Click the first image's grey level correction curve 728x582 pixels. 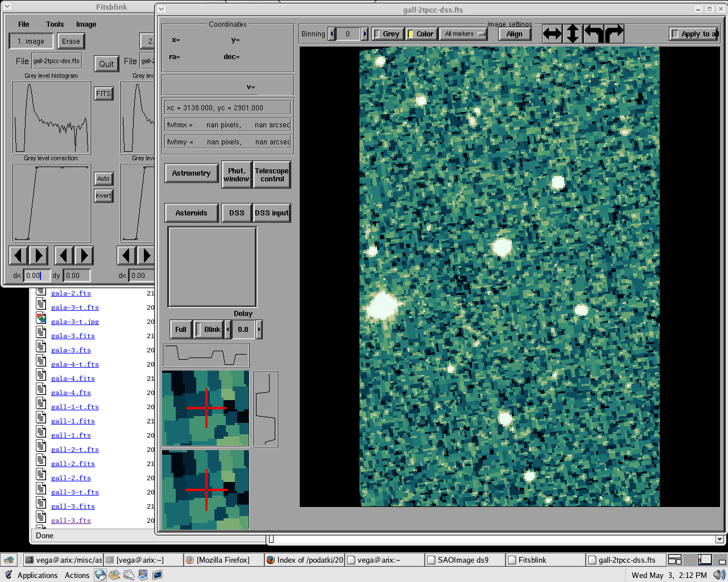click(x=51, y=203)
